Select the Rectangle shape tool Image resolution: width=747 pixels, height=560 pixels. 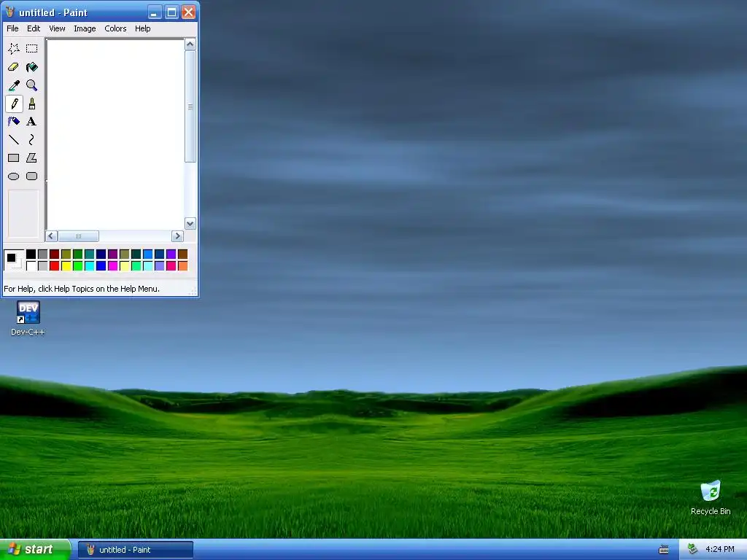click(14, 158)
